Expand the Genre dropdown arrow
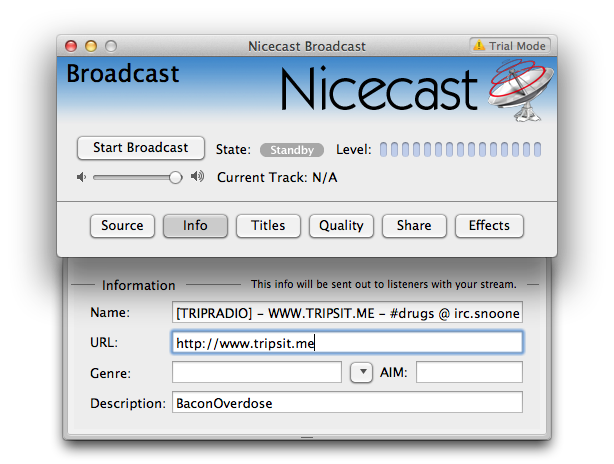Screen dimensions: 614x464 [x=361, y=373]
